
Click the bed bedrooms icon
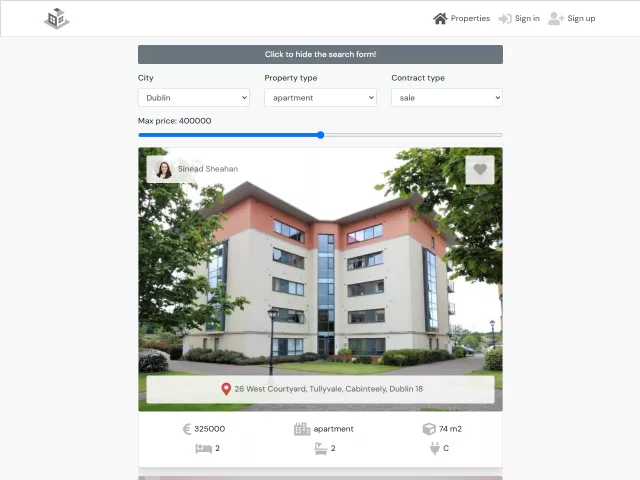coord(203,449)
